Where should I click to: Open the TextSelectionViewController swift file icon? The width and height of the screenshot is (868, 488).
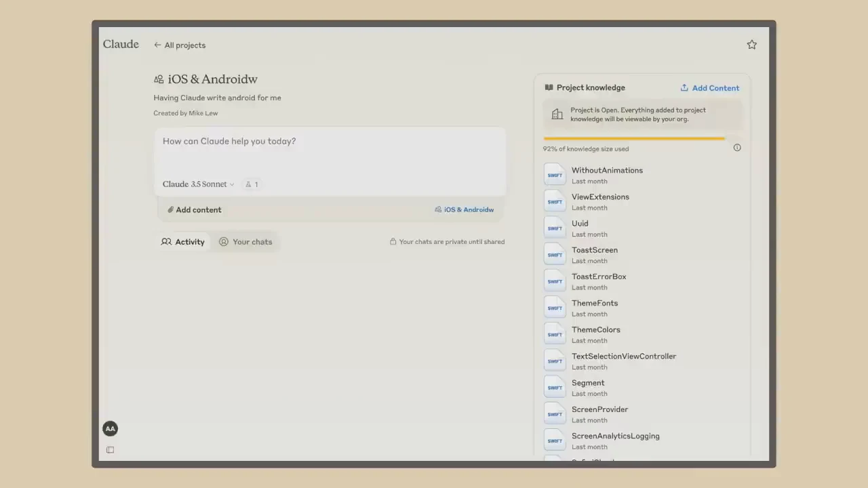point(555,360)
